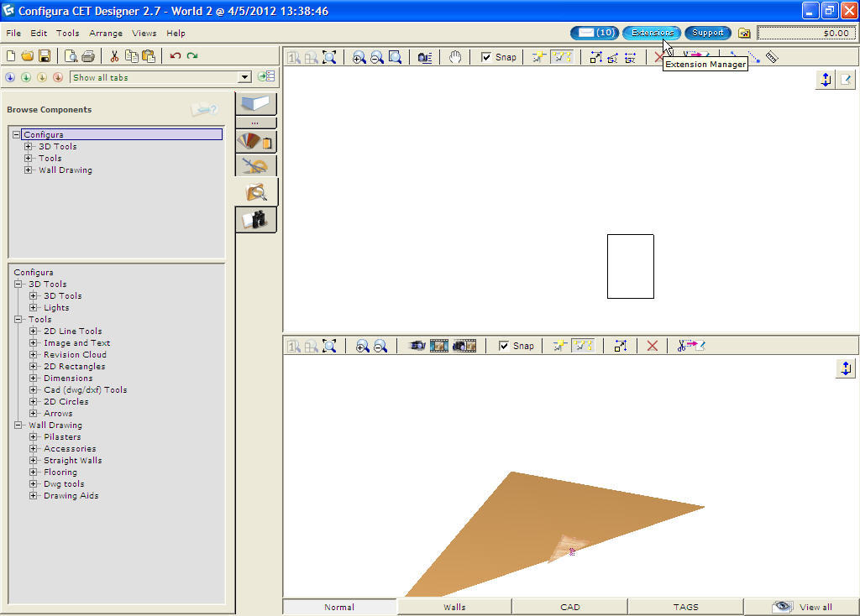The height and width of the screenshot is (616, 860).
Task: Zoom extents in the 2D view toolbar
Action: click(329, 57)
